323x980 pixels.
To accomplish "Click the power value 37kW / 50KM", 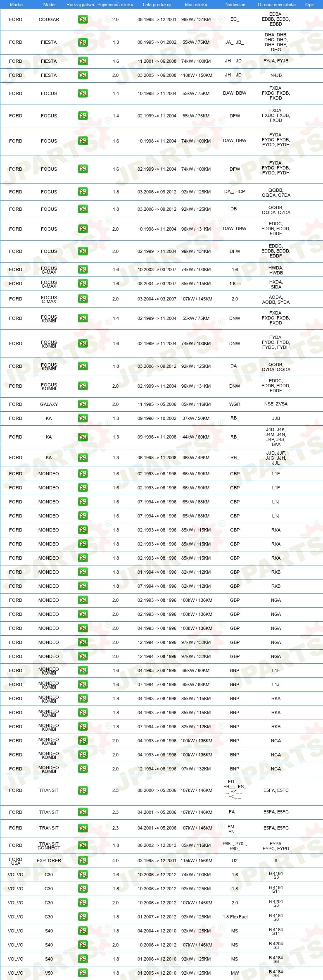I will tap(196, 418).
